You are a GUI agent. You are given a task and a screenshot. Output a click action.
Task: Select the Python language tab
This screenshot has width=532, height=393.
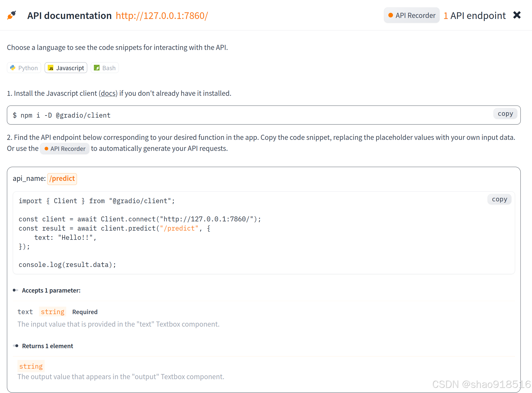click(x=24, y=68)
